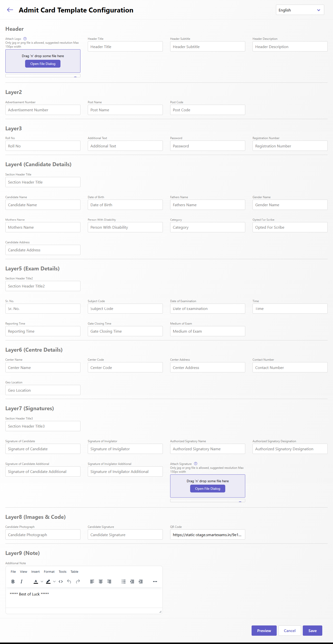Screen dimensions: 333x644
Task: Open the Format menu in editor
Action: tap(49, 572)
